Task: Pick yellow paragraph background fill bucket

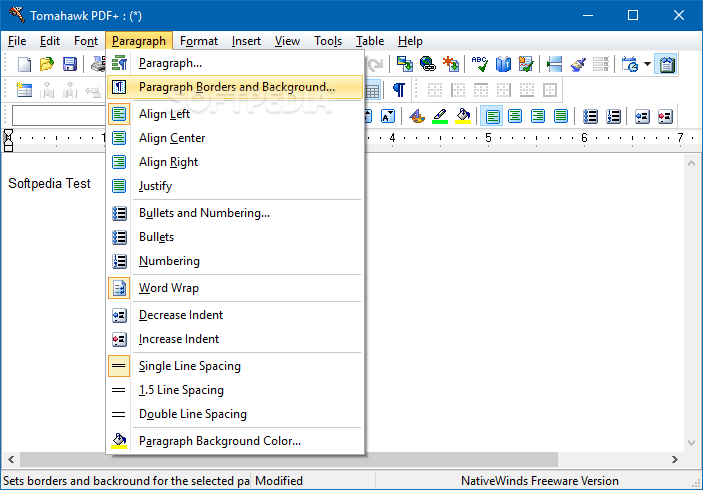Action: pos(463,117)
